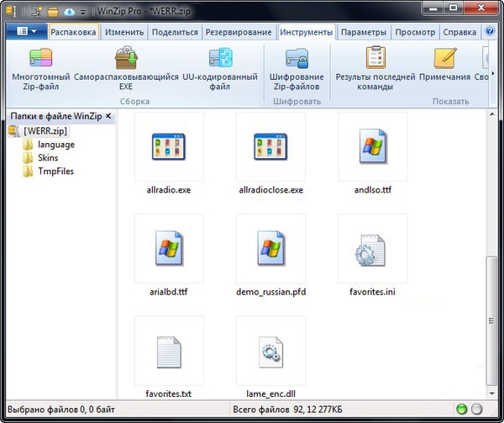504x423 pixels.
Task: Switch to Параметры tab
Action: coord(364,32)
